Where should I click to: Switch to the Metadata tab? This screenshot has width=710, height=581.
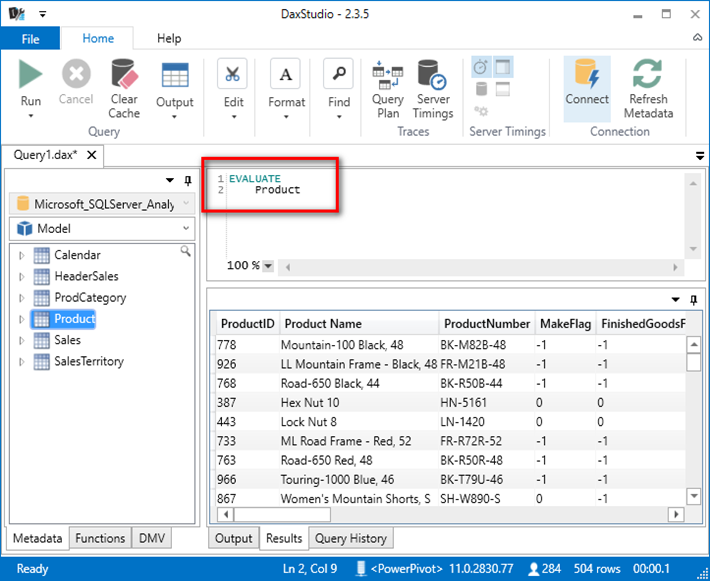pos(38,538)
